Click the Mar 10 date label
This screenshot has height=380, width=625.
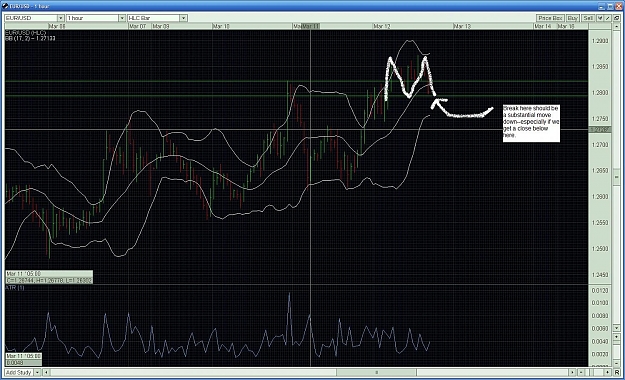[221, 26]
